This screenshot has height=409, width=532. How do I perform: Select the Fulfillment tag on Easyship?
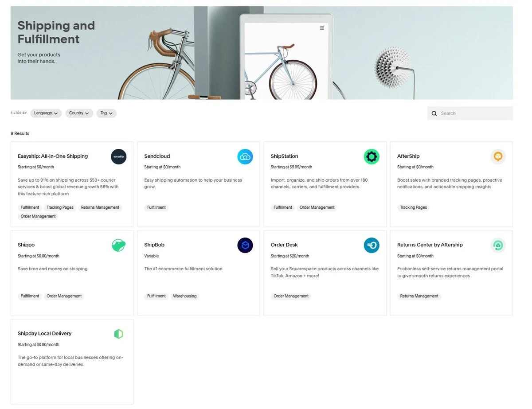click(29, 207)
